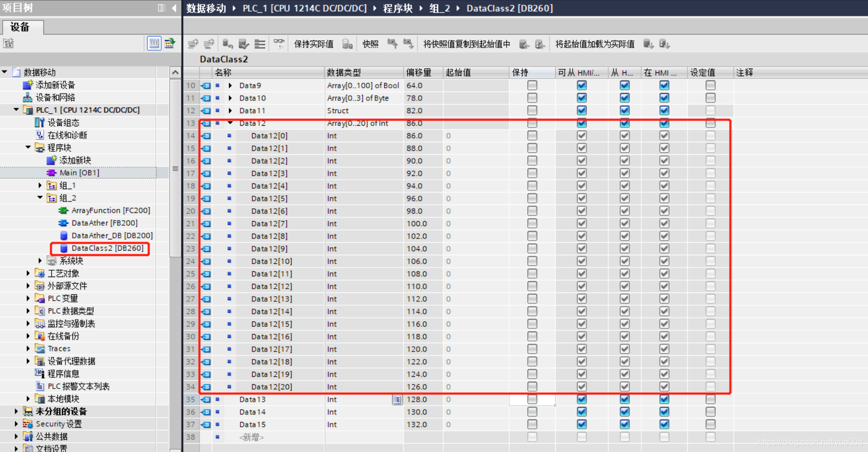Click the 注释 column header

click(800, 72)
